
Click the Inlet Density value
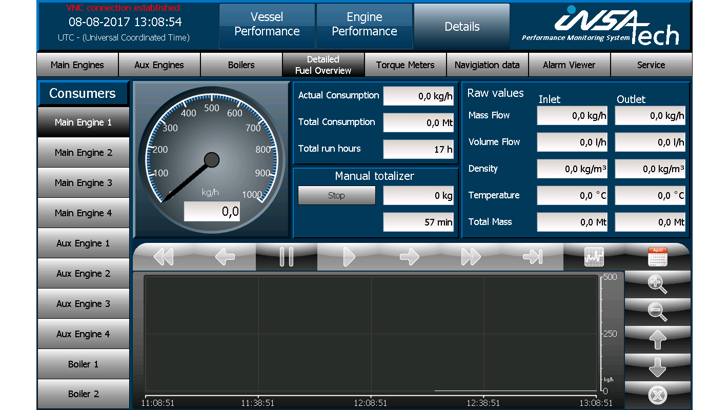coord(572,169)
